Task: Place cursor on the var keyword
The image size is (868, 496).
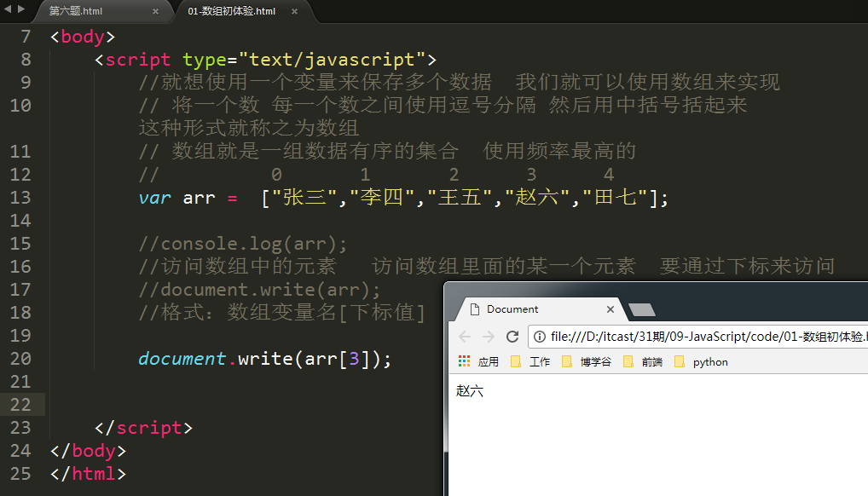Action: click(154, 199)
